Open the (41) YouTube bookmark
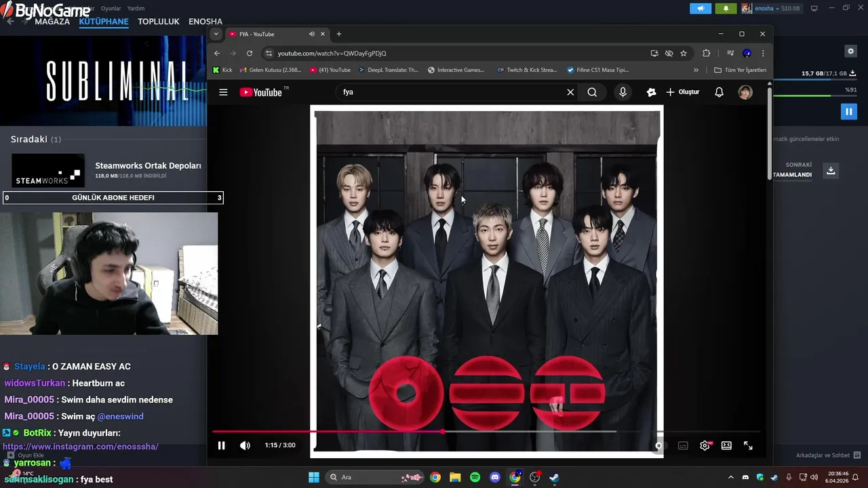 pos(330,70)
